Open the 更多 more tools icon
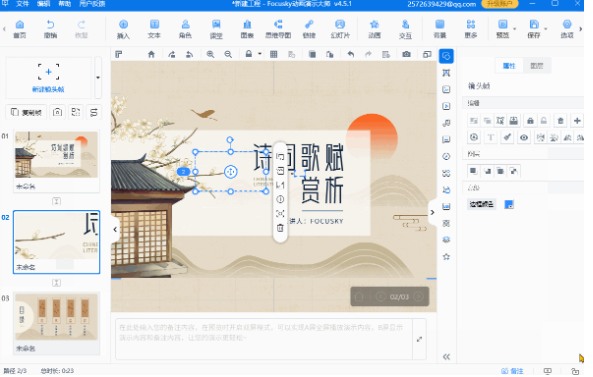The image size is (593, 377). (471, 29)
